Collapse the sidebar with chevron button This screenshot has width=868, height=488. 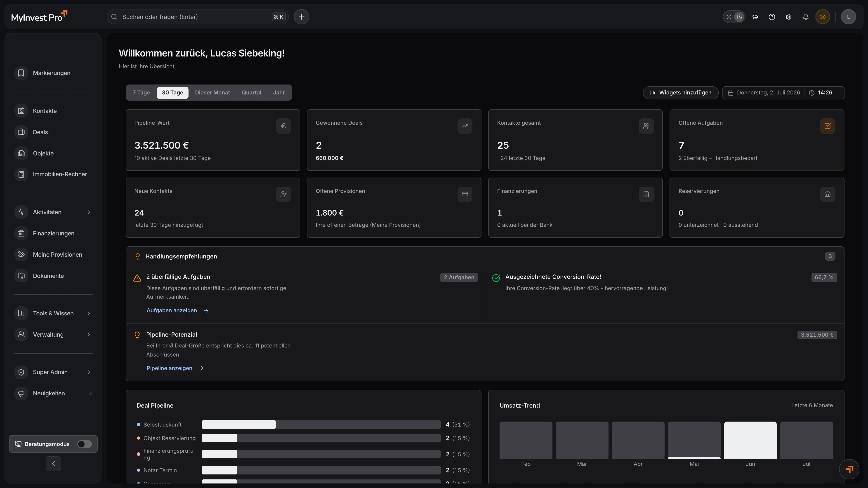pyautogui.click(x=53, y=464)
